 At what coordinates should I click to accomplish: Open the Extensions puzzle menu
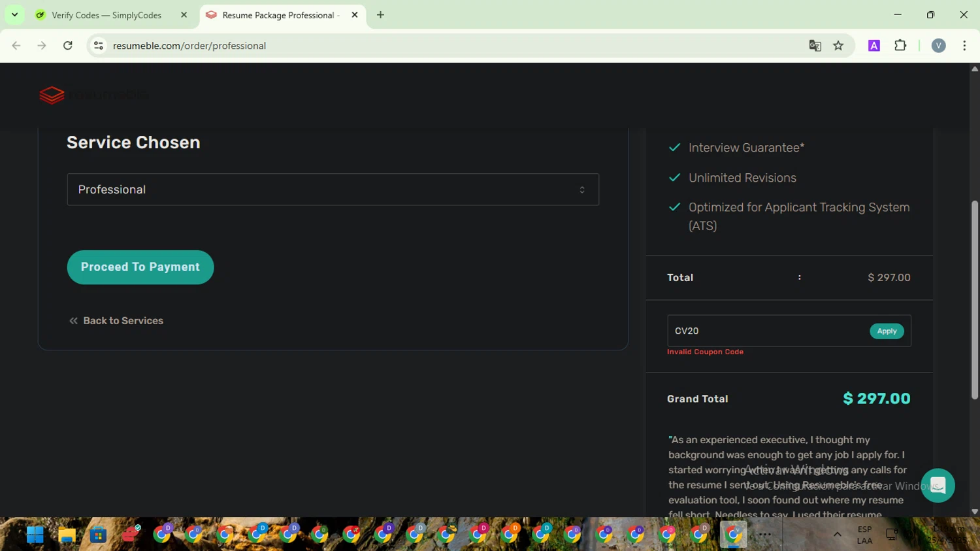[x=900, y=46]
